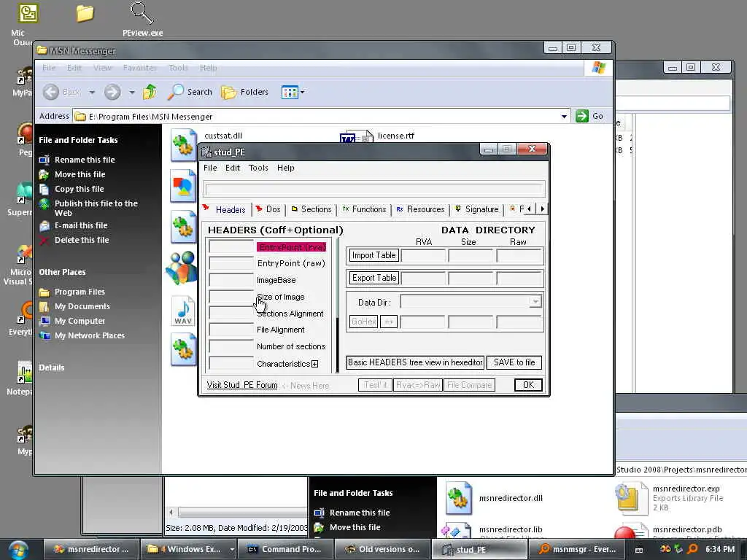Click the Rva<=>Raw button

[x=418, y=385]
